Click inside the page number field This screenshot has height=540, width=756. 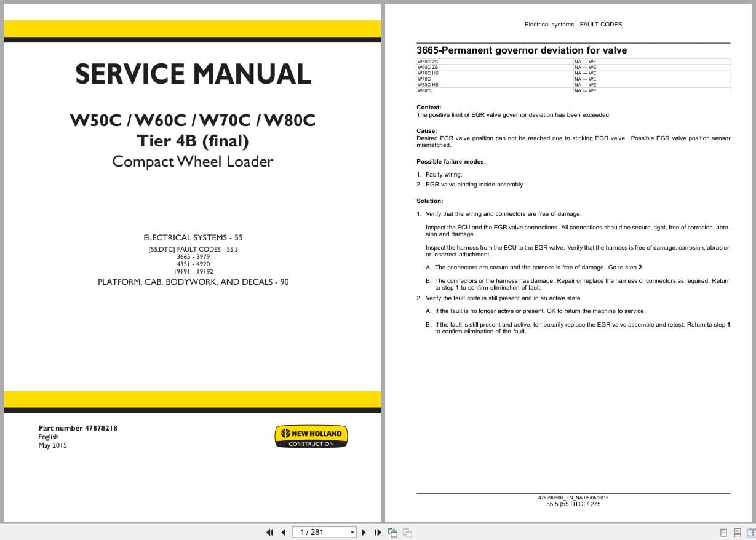click(320, 532)
